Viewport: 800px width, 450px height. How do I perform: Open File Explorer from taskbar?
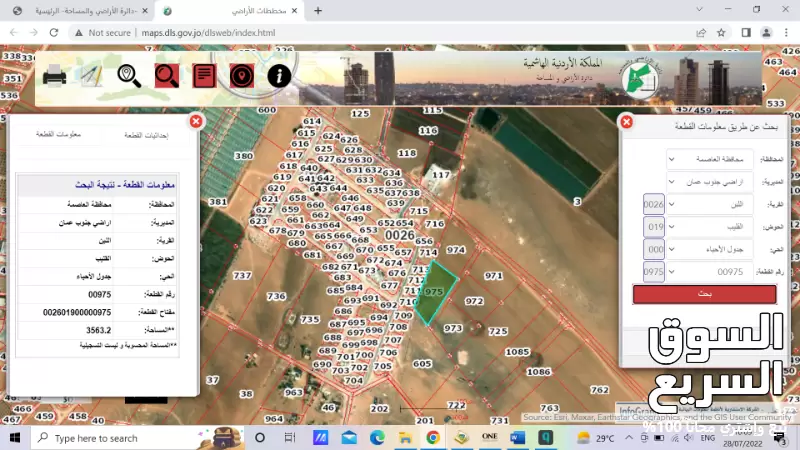point(405,438)
